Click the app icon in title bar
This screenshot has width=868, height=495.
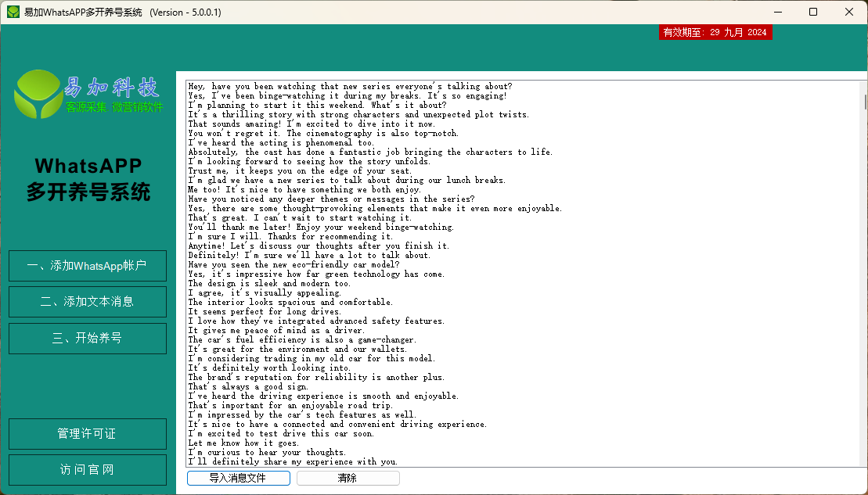[13, 12]
